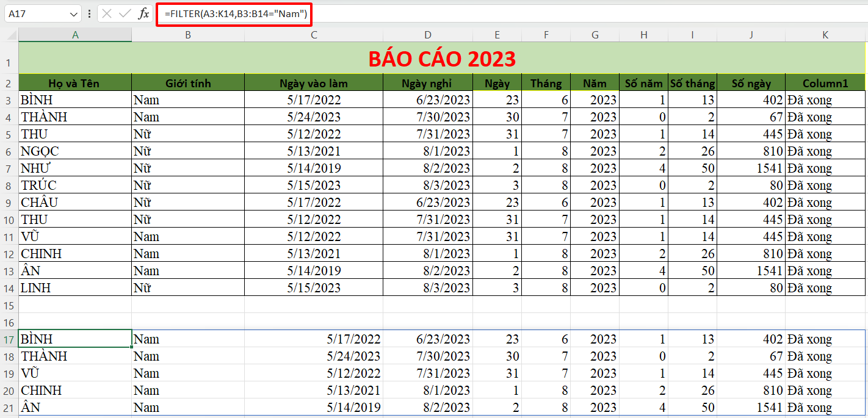
Task: Click the Name Box showing A17
Action: tap(35, 14)
